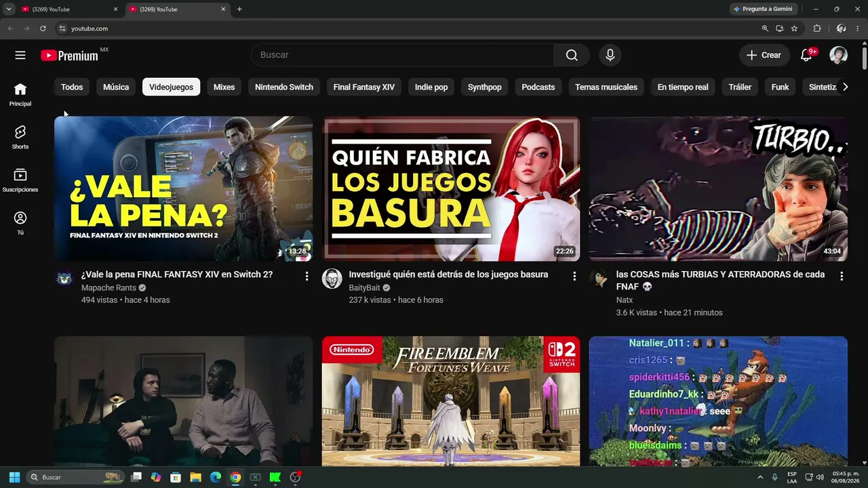Select the Funk filter chip
The image size is (868, 488).
781,87
